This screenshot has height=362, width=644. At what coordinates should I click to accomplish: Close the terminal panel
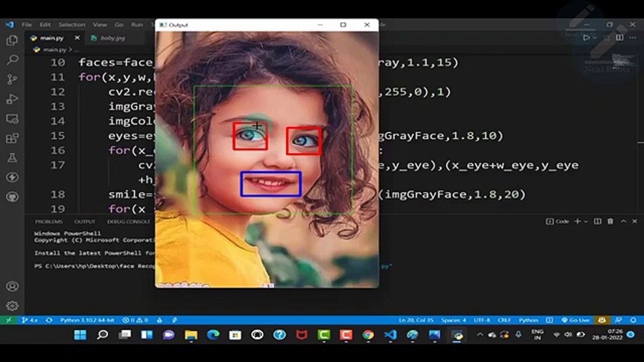[x=634, y=221]
